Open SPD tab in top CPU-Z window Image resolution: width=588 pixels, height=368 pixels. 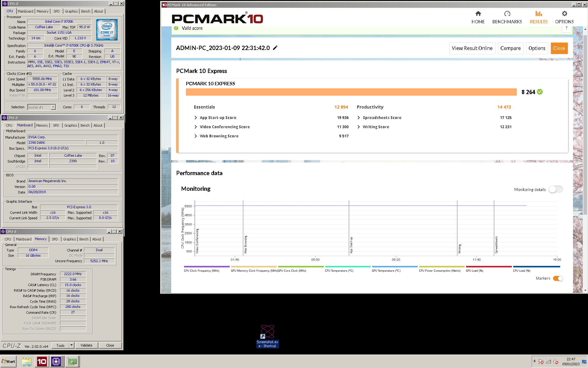pos(57,11)
